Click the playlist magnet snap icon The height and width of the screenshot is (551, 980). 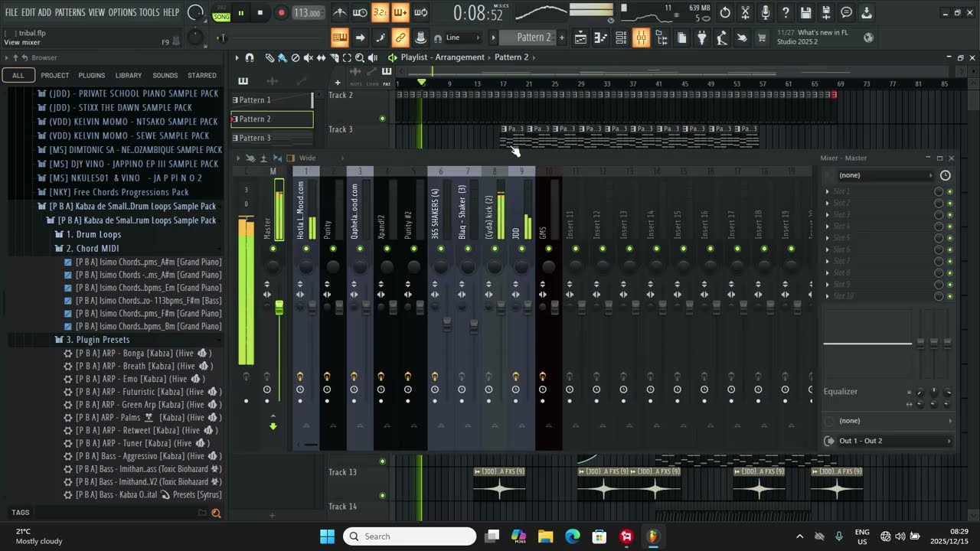(x=250, y=57)
